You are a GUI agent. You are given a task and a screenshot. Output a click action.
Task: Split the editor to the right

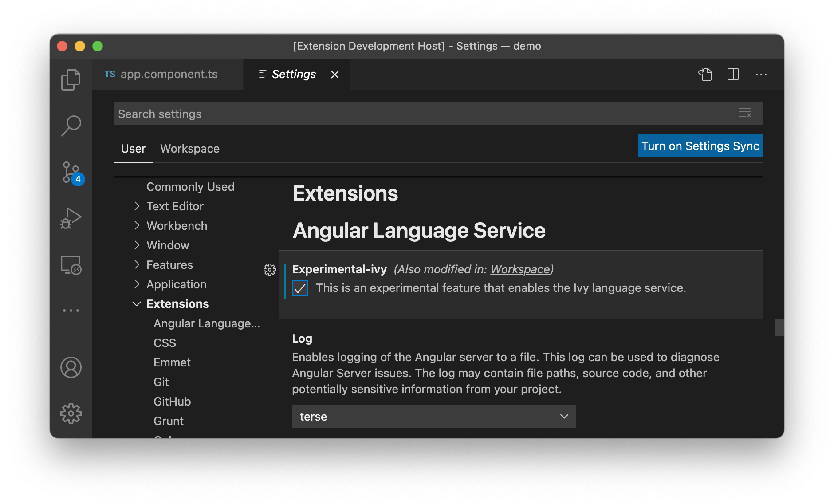[733, 75]
